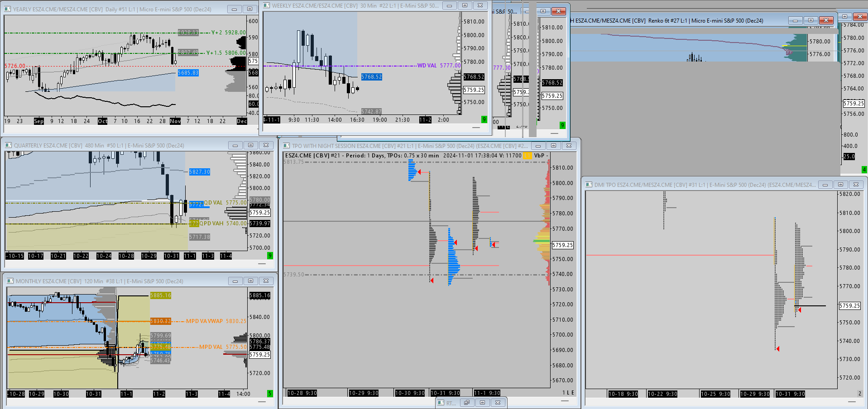Click the green 5 box in the MONTHLY chart
Image resolution: width=868 pixels, height=409 pixels.
pyautogui.click(x=270, y=394)
